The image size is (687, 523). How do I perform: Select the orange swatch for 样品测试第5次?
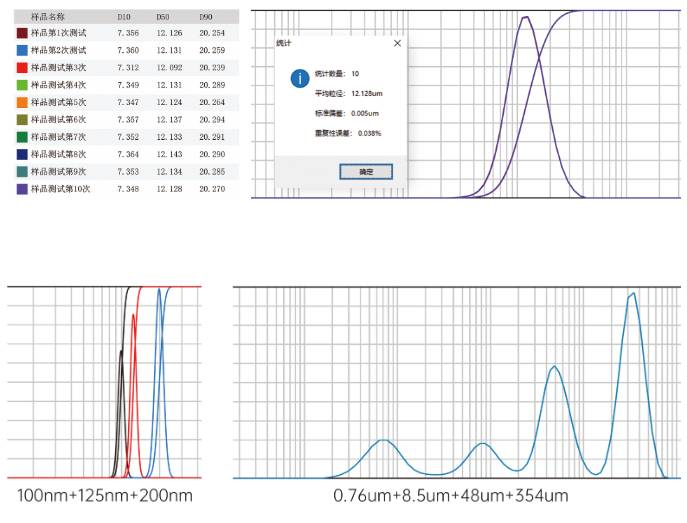[22, 102]
